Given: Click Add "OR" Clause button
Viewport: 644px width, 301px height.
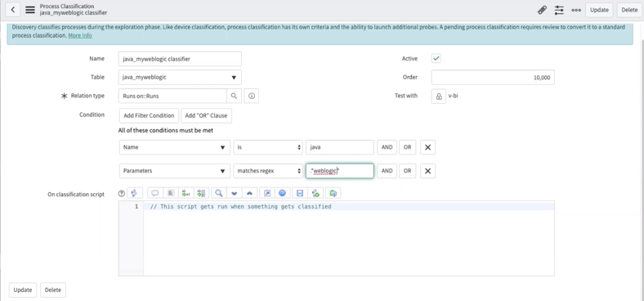Looking at the screenshot, I should click(206, 115).
